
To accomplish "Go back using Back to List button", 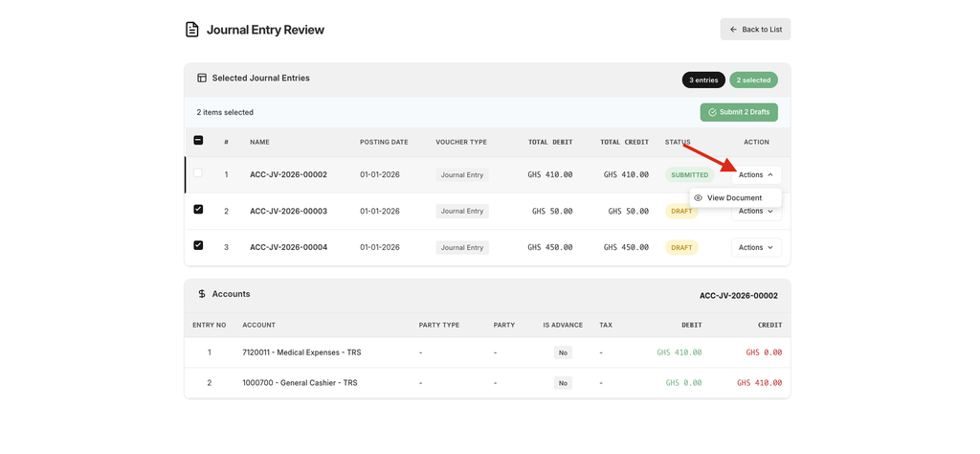I will pyautogui.click(x=755, y=30).
